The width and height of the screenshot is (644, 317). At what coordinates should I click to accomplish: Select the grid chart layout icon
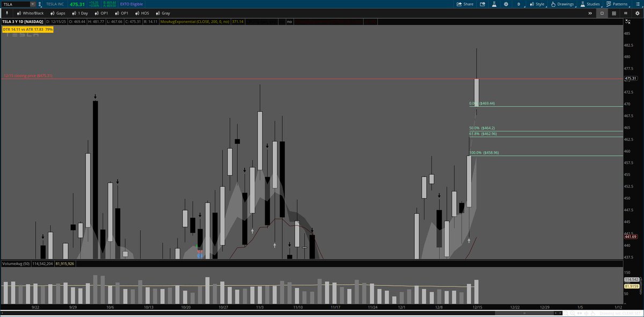(614, 12)
